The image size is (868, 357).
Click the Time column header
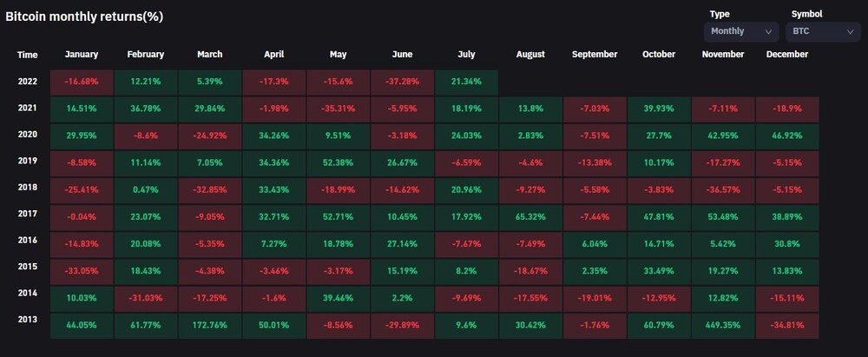(27, 55)
